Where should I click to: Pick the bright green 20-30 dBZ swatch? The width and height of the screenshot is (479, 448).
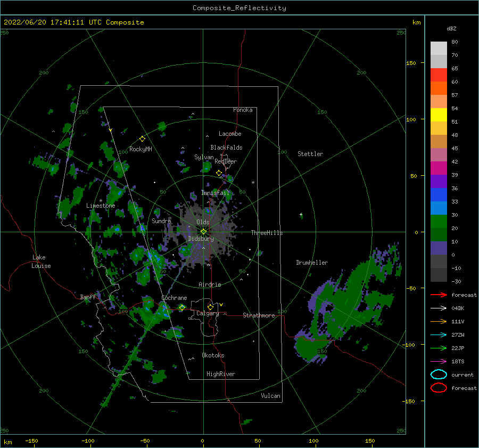pos(439,222)
